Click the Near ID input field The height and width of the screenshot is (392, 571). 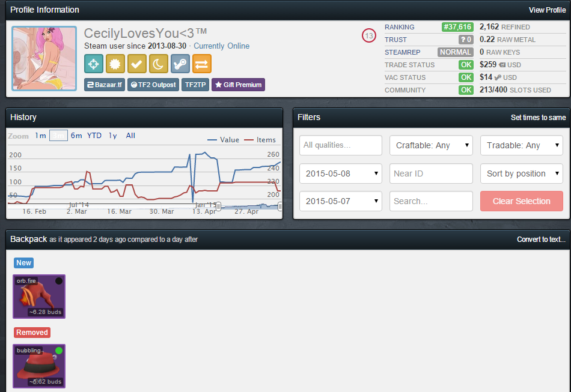click(431, 173)
